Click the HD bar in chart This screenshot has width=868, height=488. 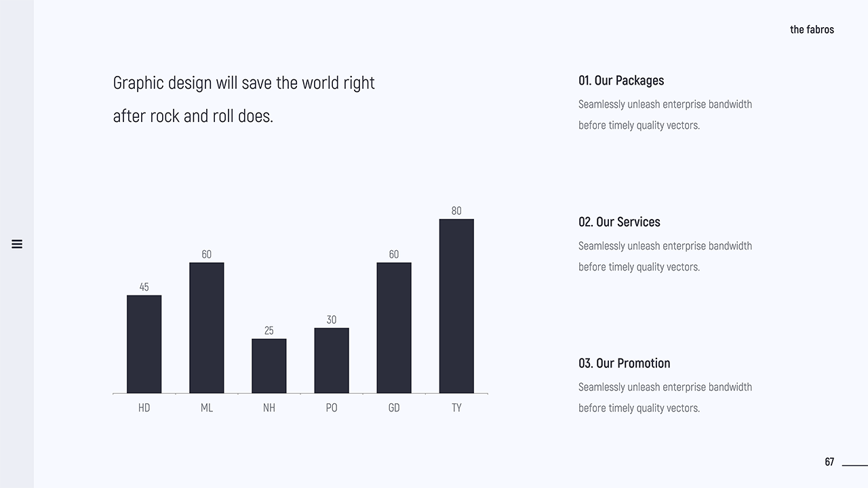click(144, 344)
